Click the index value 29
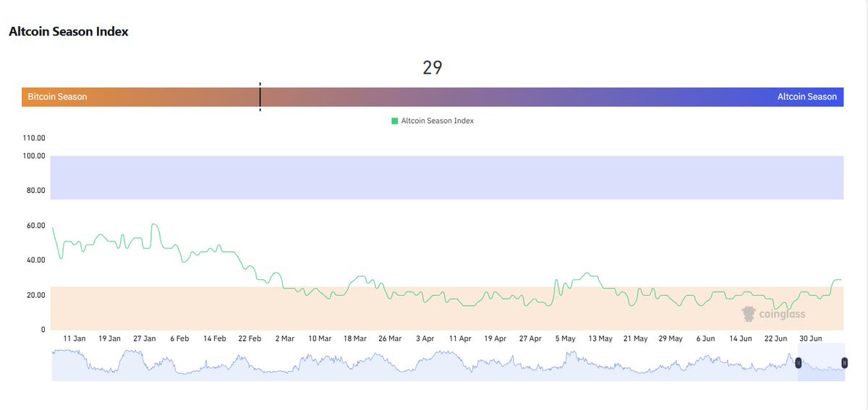This screenshot has width=868, height=410. pos(433,68)
